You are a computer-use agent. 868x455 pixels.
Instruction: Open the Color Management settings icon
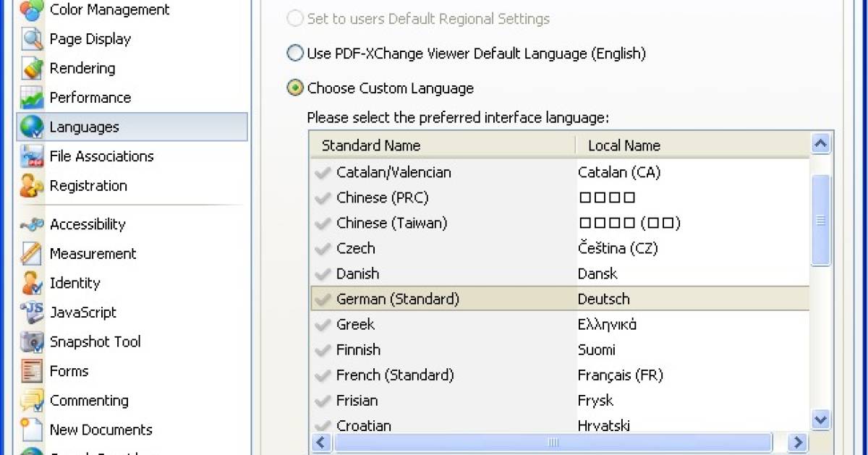(30, 9)
